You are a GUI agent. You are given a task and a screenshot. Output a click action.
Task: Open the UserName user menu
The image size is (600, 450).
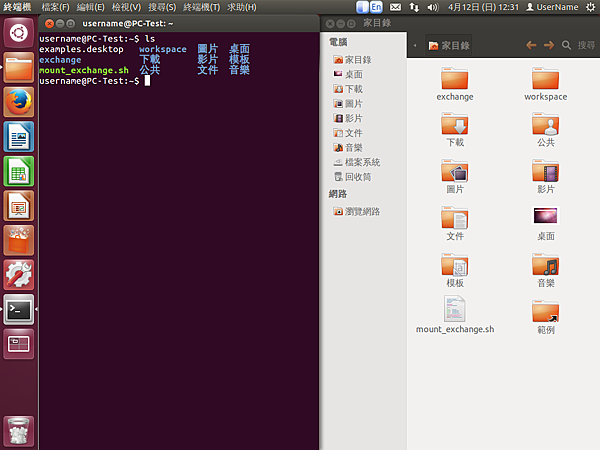pyautogui.click(x=552, y=7)
